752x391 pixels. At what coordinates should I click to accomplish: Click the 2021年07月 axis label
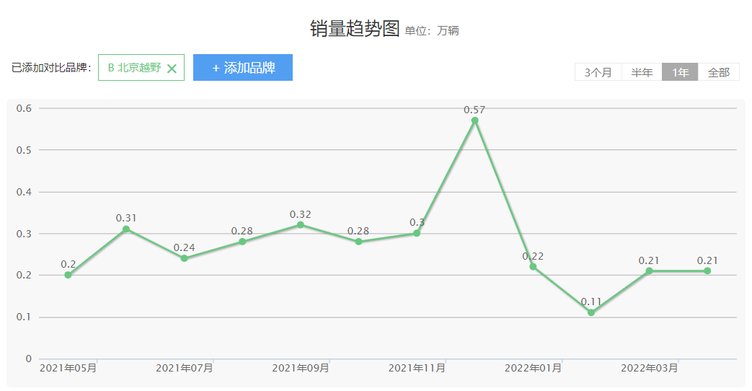click(x=184, y=368)
